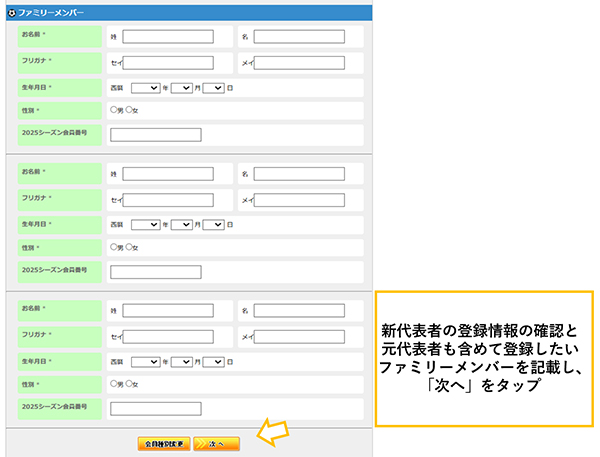Screen dimensions: 600x457
Task: Click the yellow-bordered instruction box
Action: coord(484,358)
